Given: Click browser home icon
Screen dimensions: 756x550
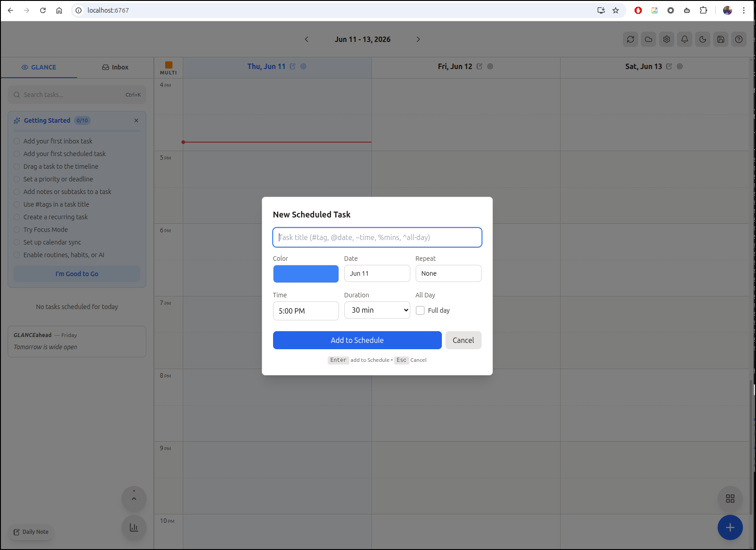Looking at the screenshot, I should [59, 10].
